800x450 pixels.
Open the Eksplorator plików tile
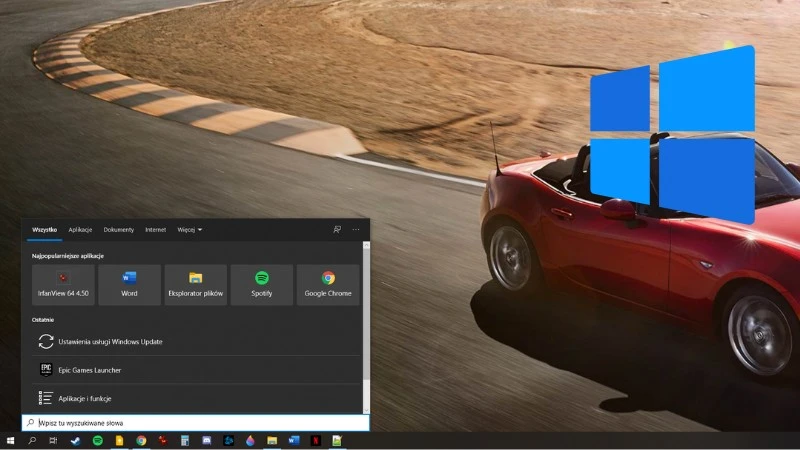coord(195,285)
